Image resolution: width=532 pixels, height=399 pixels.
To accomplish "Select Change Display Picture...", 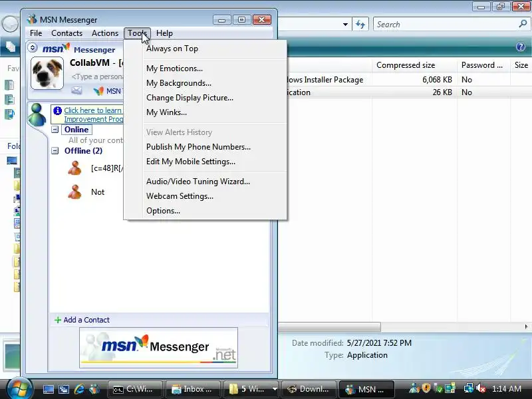I will (x=205, y=98).
